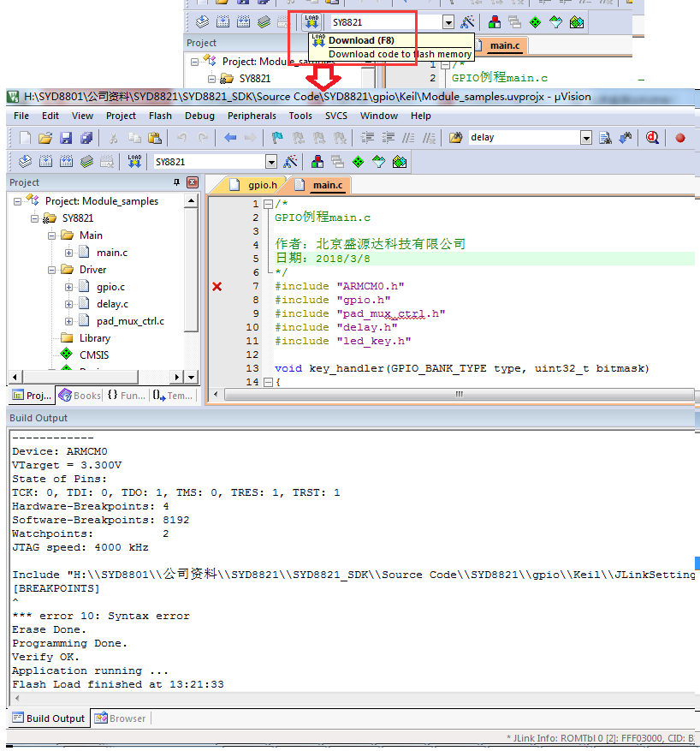Expand delay.c node in project tree

pos(69,304)
